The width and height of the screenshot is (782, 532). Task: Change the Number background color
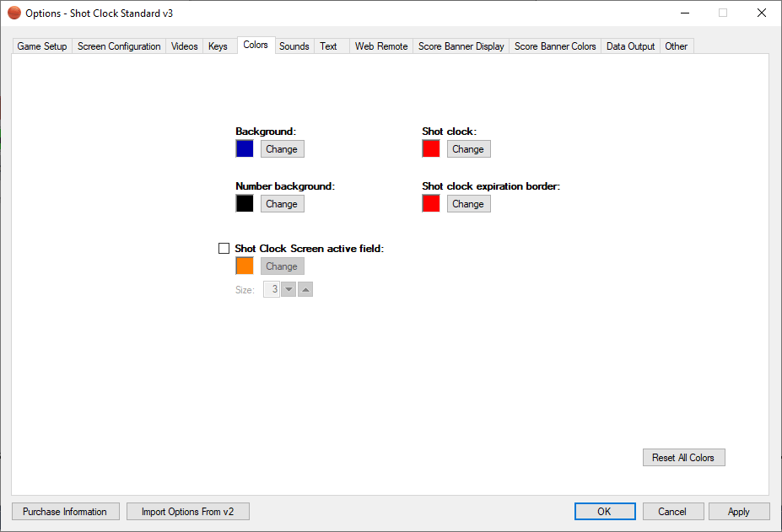(282, 203)
